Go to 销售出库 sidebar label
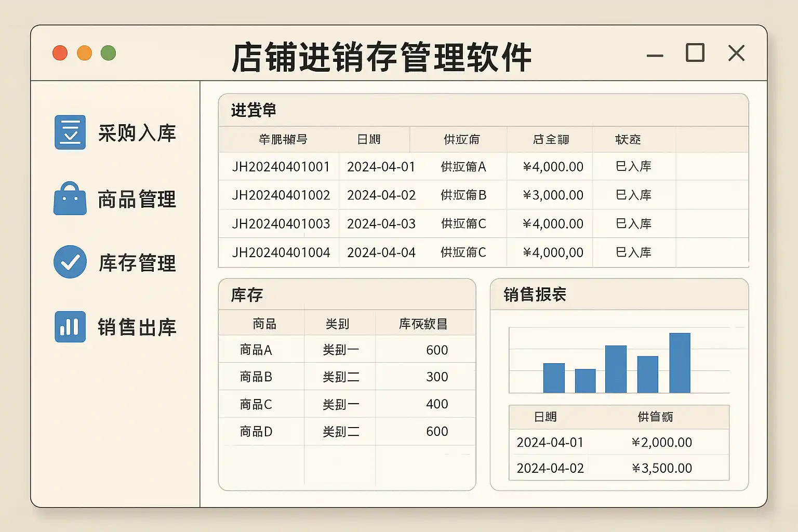The height and width of the screenshot is (532, 798). [x=137, y=327]
